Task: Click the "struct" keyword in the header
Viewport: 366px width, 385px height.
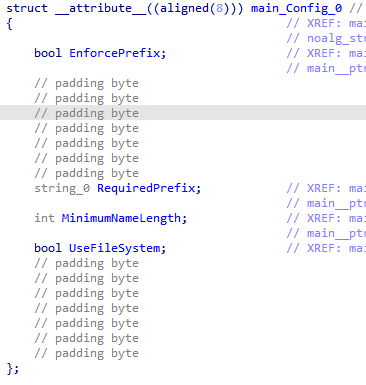Action: tap(27, 8)
